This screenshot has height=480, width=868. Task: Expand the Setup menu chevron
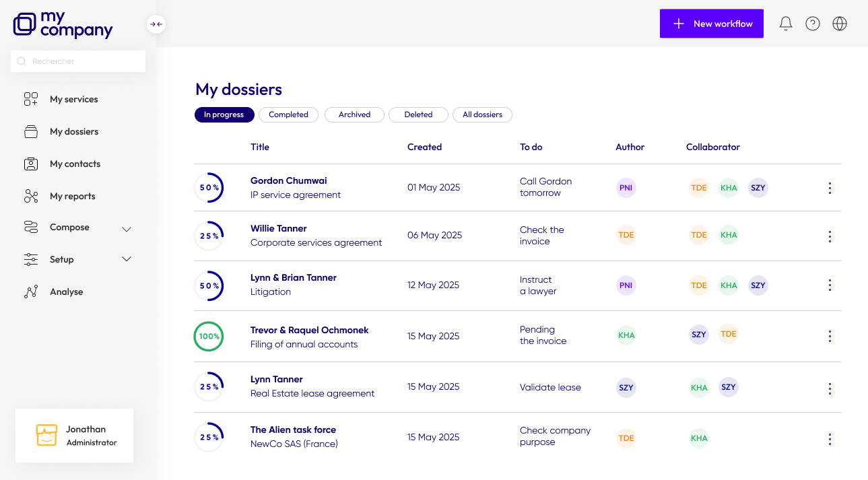click(x=127, y=259)
